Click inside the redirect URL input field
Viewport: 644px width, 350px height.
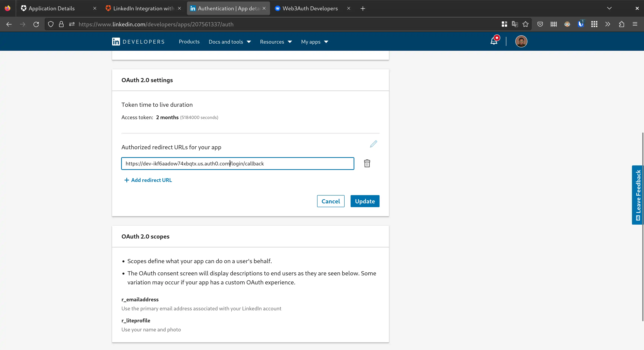click(x=238, y=164)
